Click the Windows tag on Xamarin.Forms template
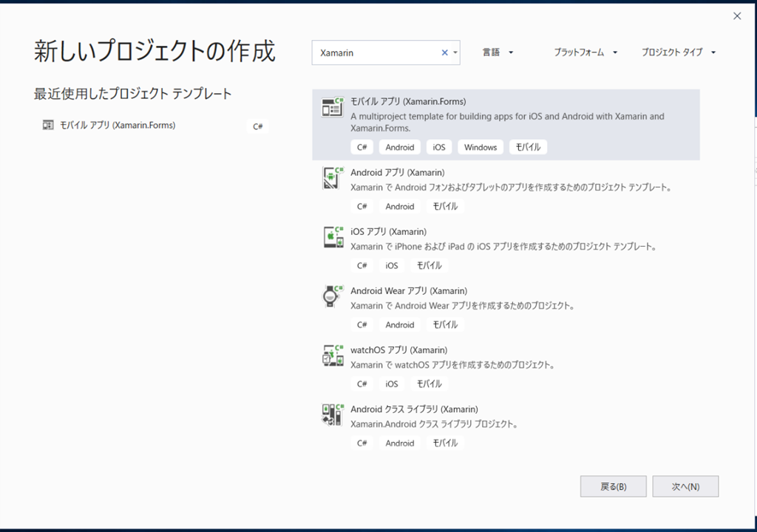The width and height of the screenshot is (757, 532). click(481, 147)
